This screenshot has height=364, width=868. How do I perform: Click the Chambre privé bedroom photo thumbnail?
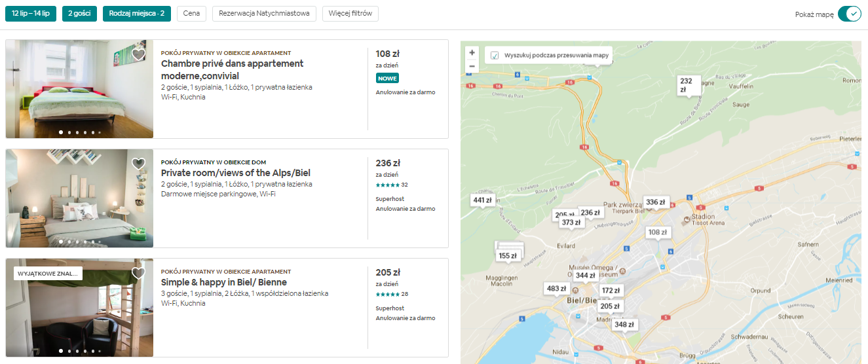(79, 89)
